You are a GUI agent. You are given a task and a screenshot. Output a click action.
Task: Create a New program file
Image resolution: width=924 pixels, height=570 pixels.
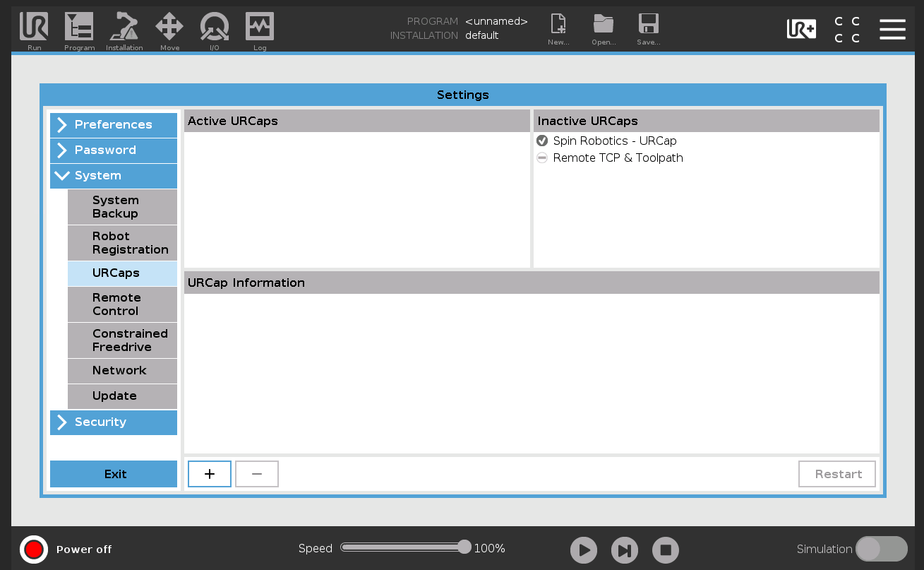tap(558, 30)
